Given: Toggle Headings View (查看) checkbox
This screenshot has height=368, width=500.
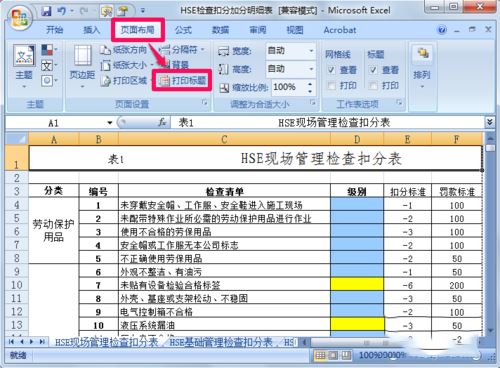Looking at the screenshot, I should click(x=373, y=70).
